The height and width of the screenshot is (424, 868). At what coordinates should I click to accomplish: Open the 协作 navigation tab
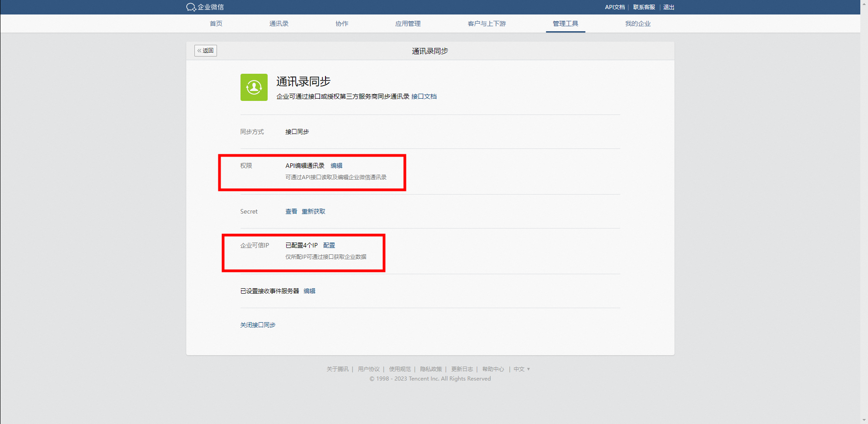[342, 24]
